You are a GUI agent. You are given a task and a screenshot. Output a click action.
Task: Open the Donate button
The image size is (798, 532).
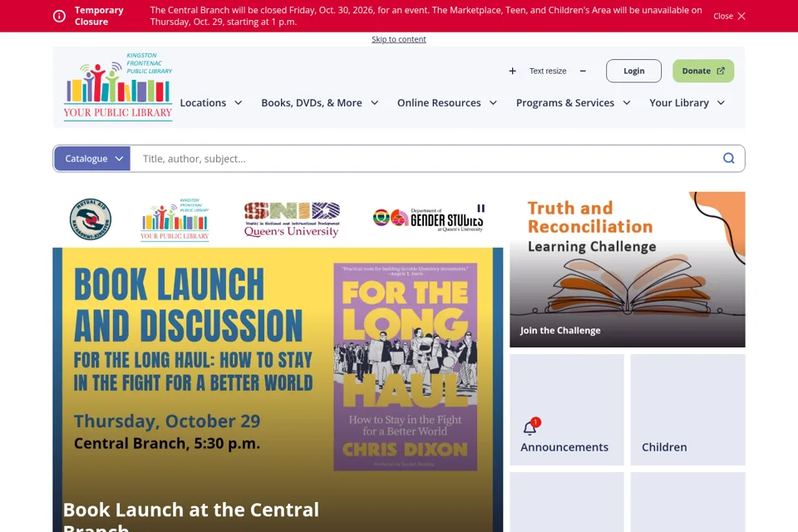pos(703,71)
